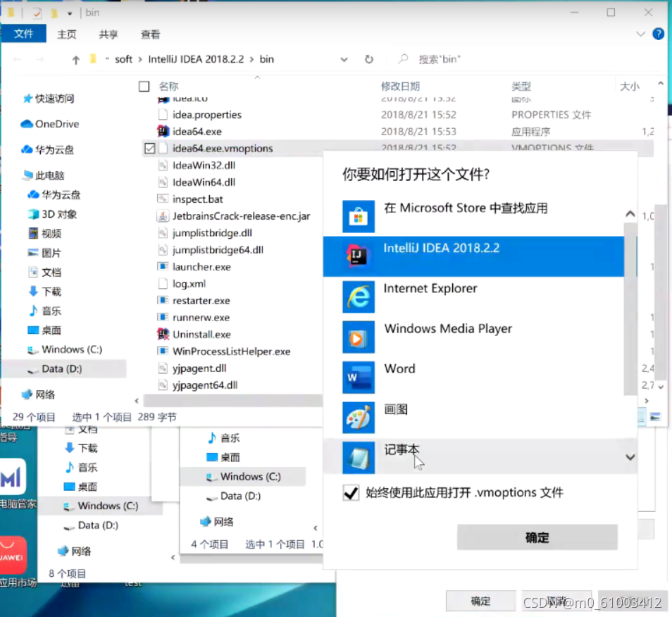Select the Word app icon

tap(359, 377)
